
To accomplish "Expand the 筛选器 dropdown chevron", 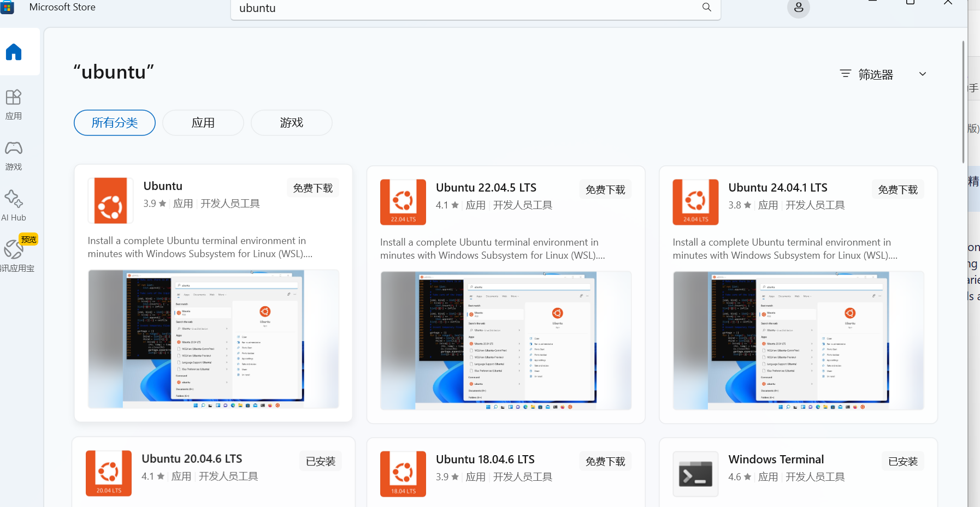I will point(923,74).
